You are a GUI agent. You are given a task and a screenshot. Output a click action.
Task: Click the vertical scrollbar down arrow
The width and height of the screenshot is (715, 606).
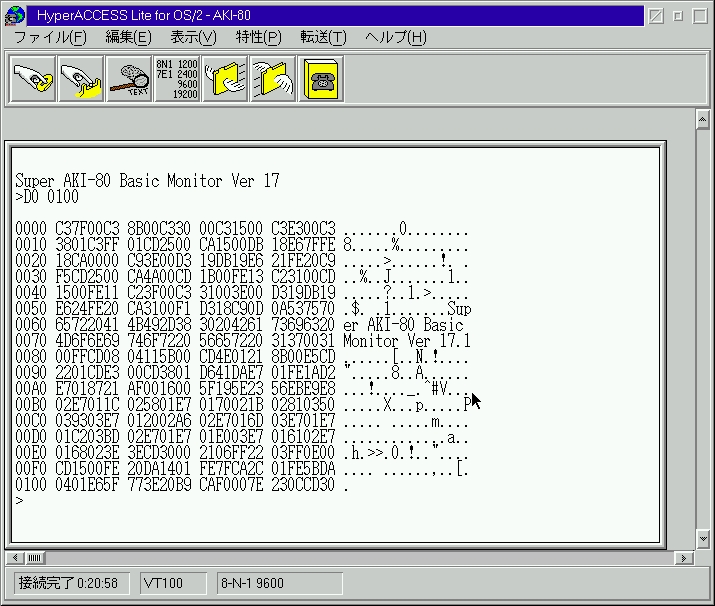703,539
